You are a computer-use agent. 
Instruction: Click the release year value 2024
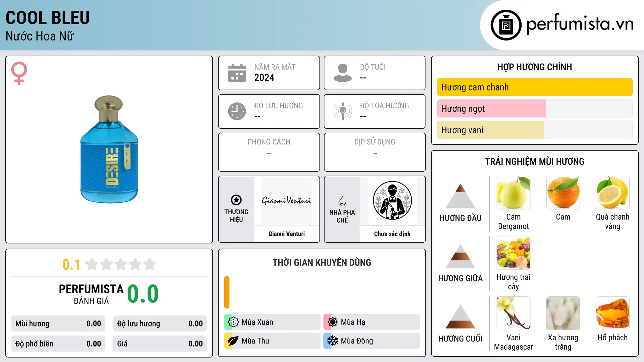tap(264, 78)
